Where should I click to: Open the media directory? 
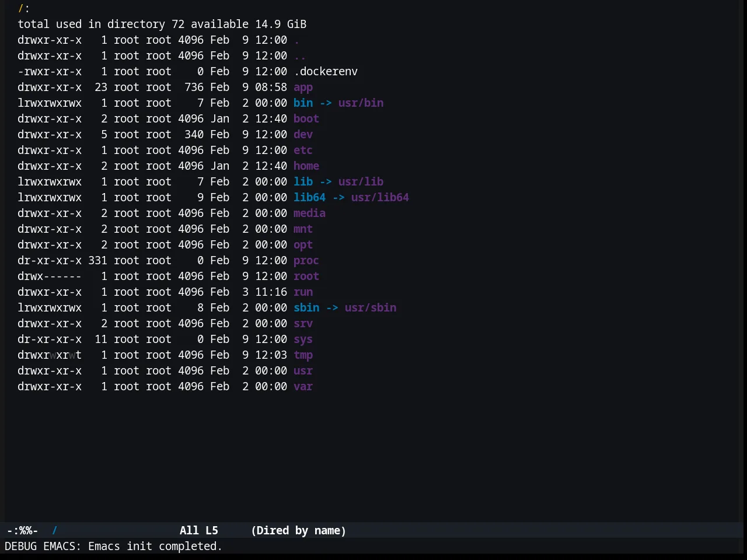coord(309,213)
